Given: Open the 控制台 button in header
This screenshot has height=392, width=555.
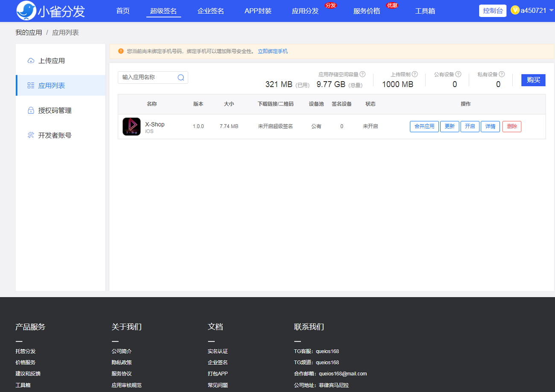Looking at the screenshot, I should pyautogui.click(x=492, y=11).
